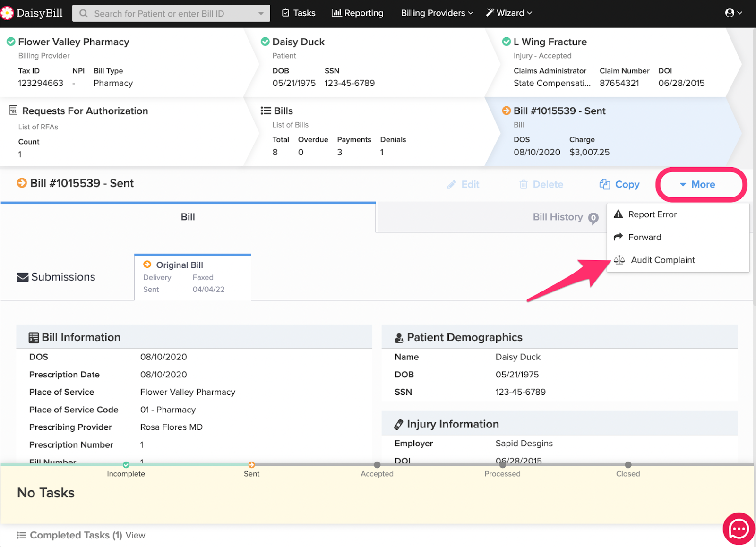Click the Bill Information table icon

(x=34, y=337)
